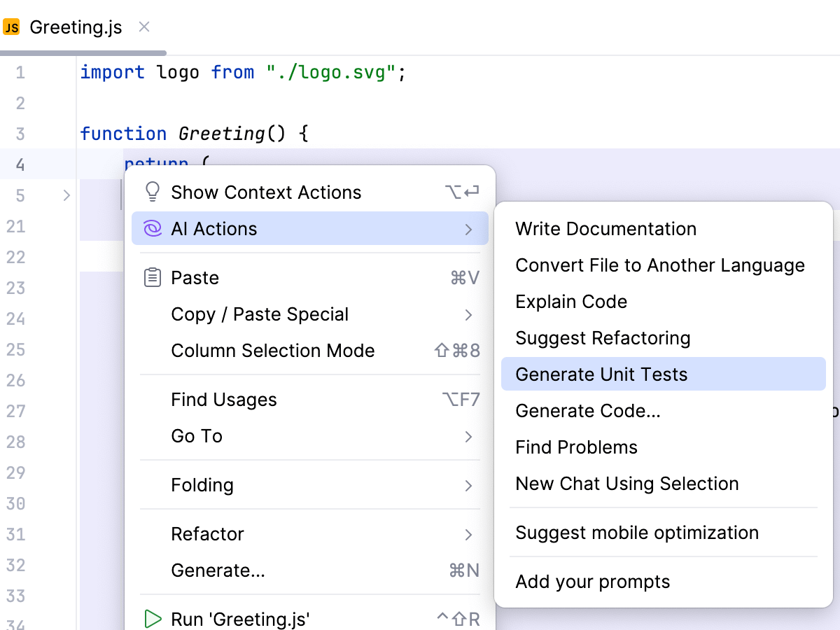Viewport: 840px width, 630px height.
Task: Choose Explain Code in the submenu
Action: click(x=571, y=301)
